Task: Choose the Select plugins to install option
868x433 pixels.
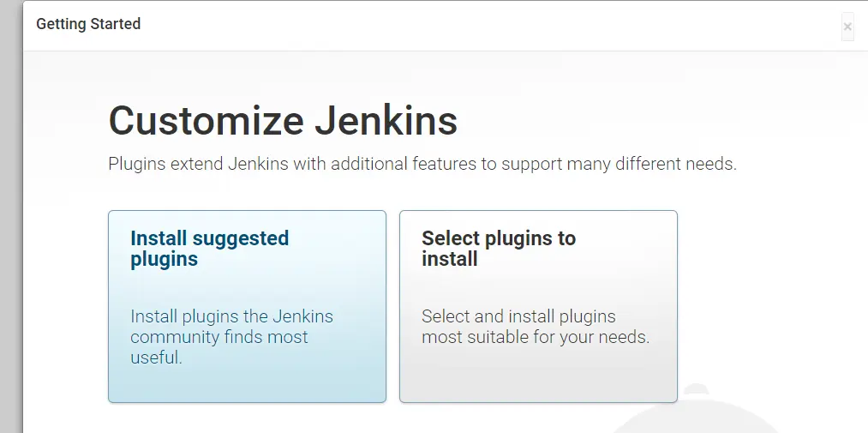Action: click(x=538, y=306)
